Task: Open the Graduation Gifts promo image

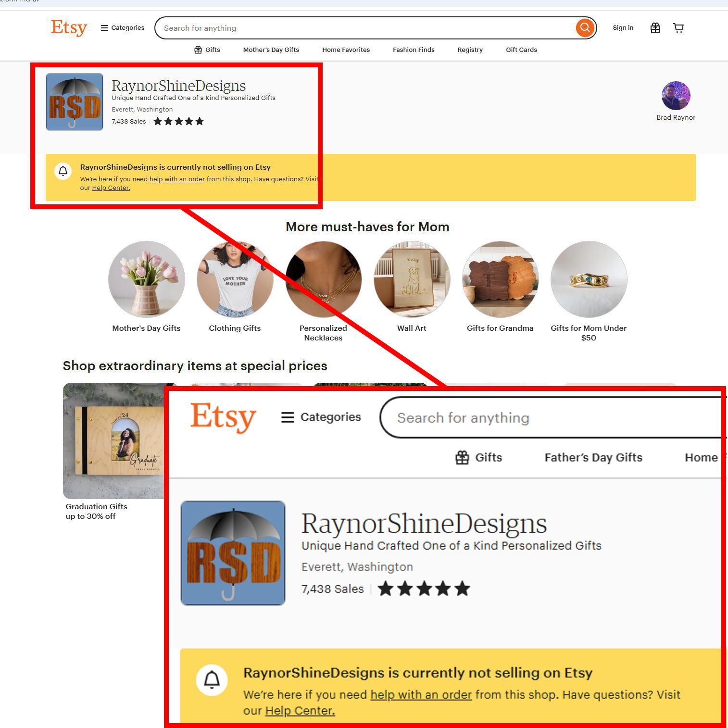Action: pos(113,441)
